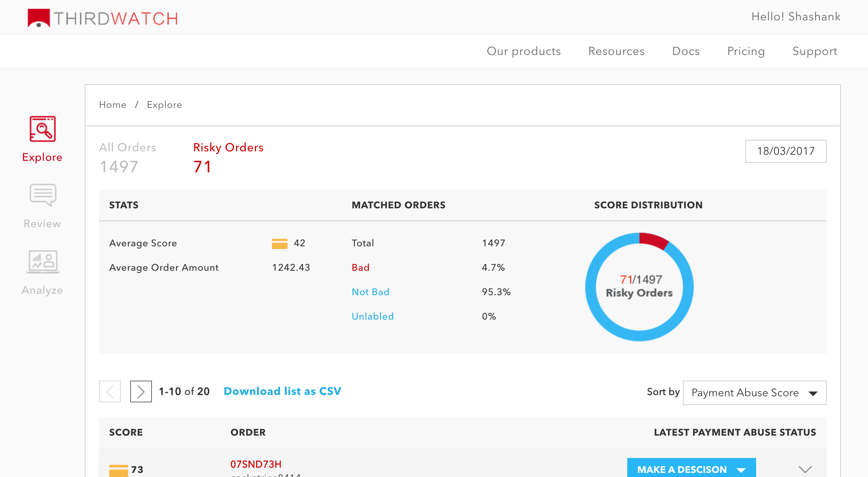Open the Make a Descison dropdown
The image size is (868, 477).
click(691, 469)
